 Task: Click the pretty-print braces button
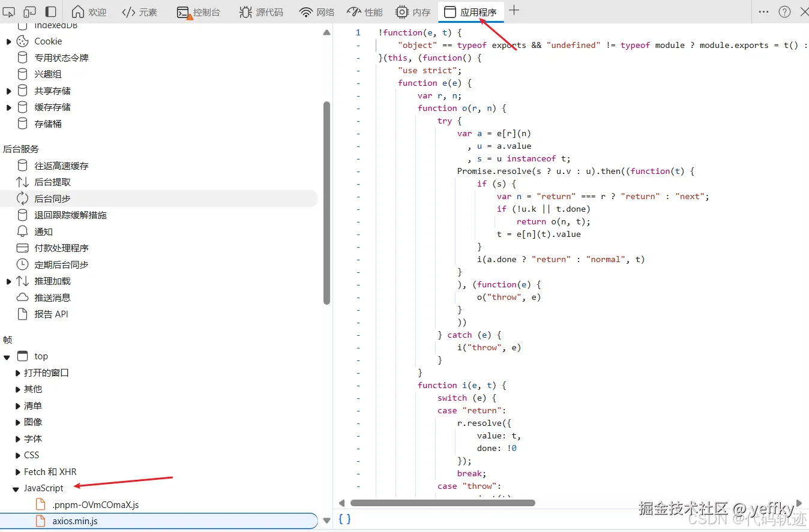pos(344,519)
